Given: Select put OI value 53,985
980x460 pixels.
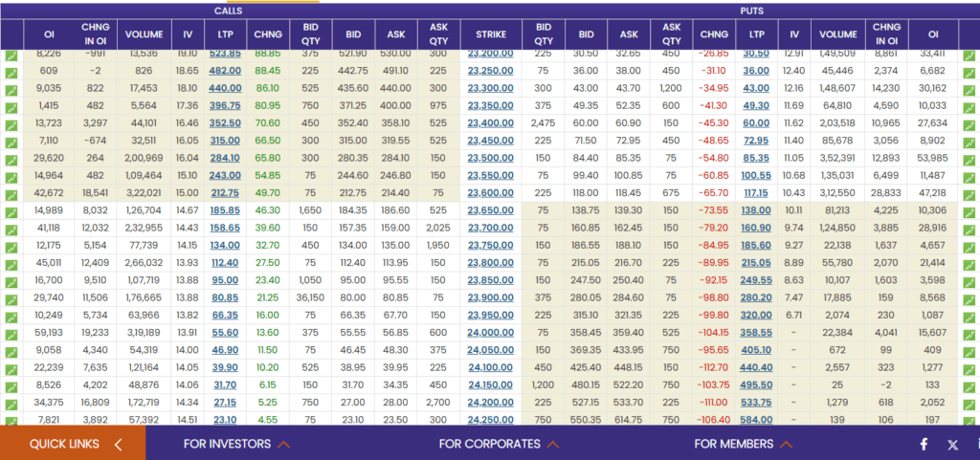Looking at the screenshot, I should [x=933, y=159].
